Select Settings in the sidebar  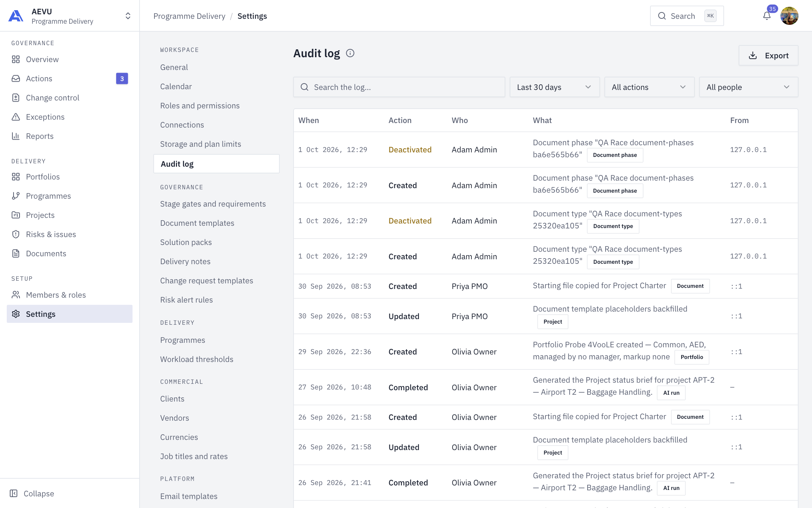(70, 314)
